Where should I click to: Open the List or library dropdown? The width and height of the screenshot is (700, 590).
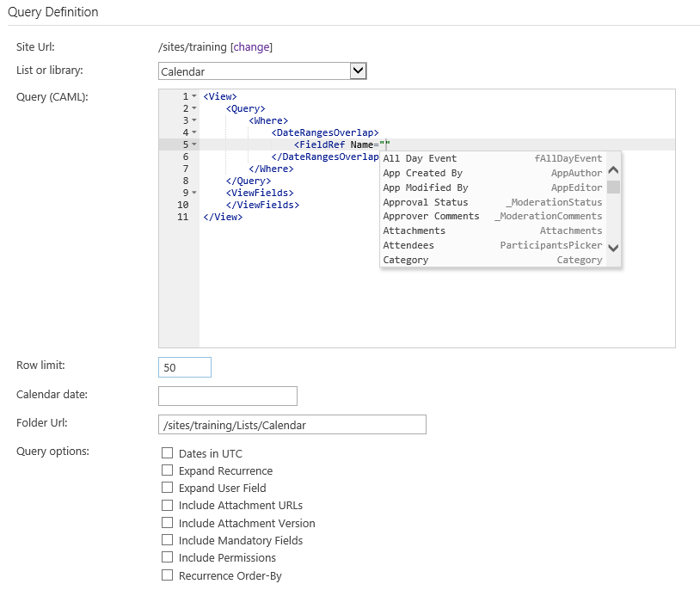[x=359, y=71]
